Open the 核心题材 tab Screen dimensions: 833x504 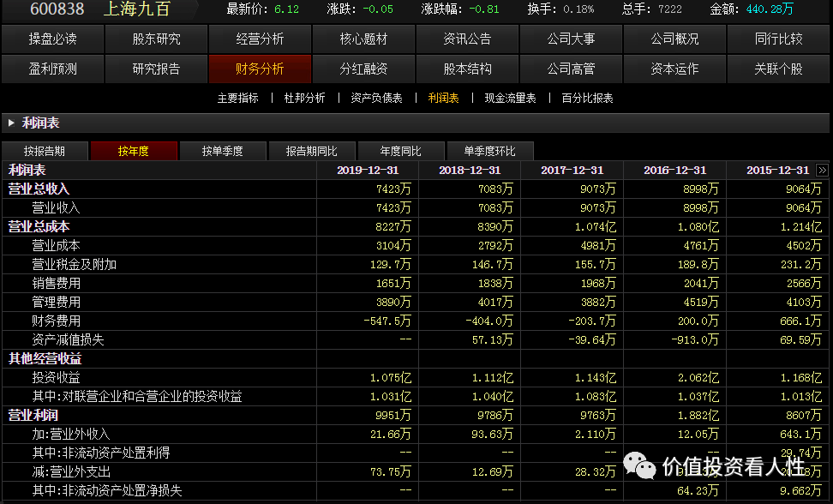[363, 39]
